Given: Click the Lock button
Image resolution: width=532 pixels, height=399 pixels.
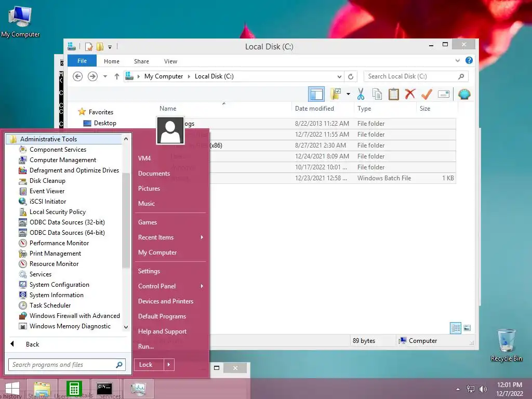Looking at the screenshot, I should coord(149,365).
